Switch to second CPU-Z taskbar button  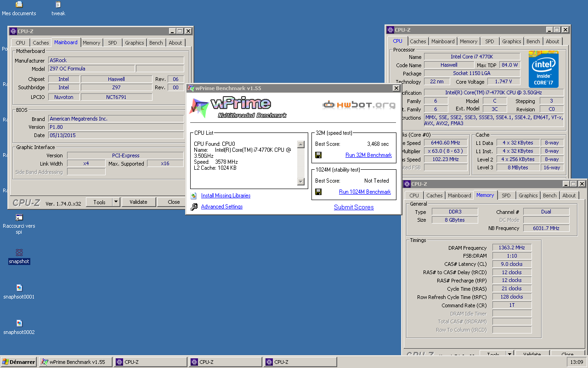[x=226, y=362]
